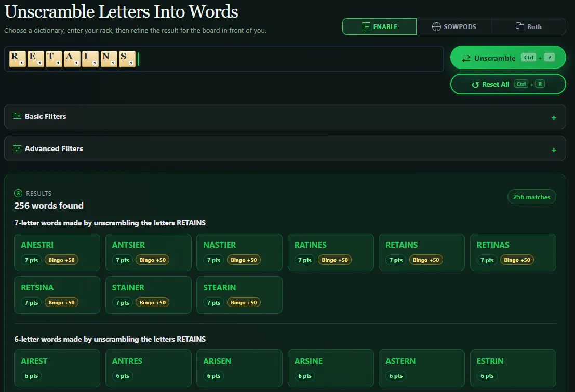Click Bingo +50 badge on RETINAS
This screenshot has width=575, height=392.
point(517,260)
